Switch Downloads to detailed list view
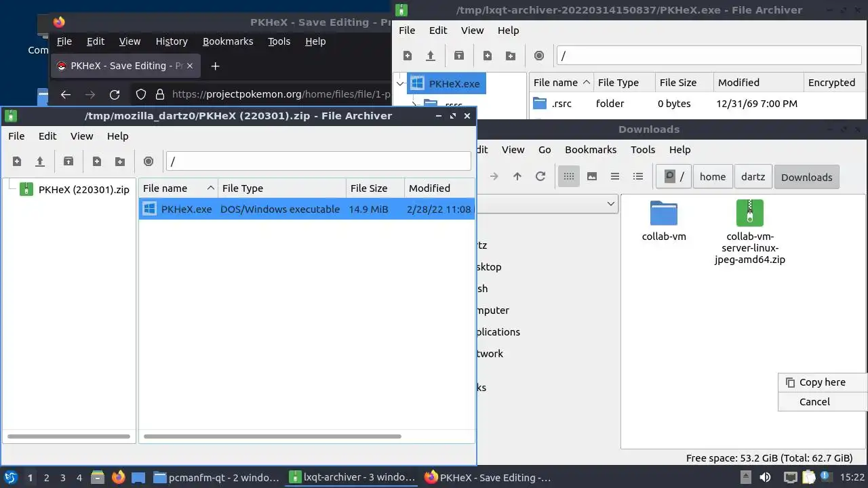Image resolution: width=868 pixels, height=488 pixels. click(638, 176)
